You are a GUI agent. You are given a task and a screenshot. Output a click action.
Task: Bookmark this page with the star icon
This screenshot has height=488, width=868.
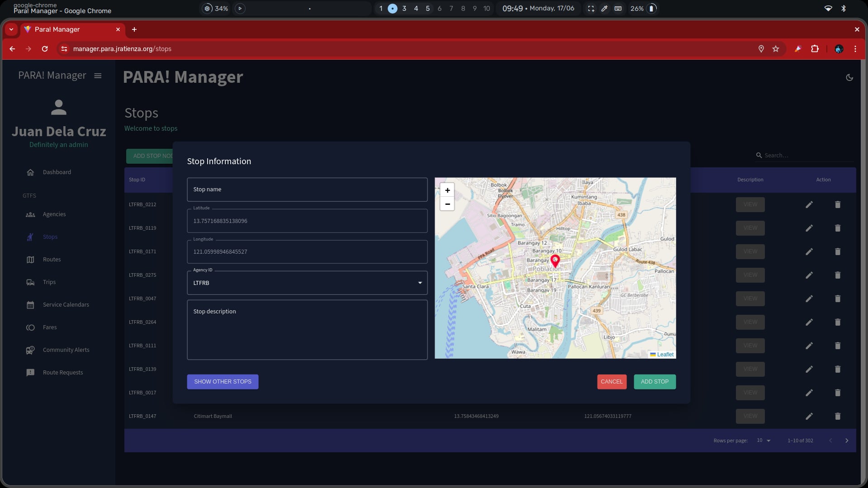776,49
